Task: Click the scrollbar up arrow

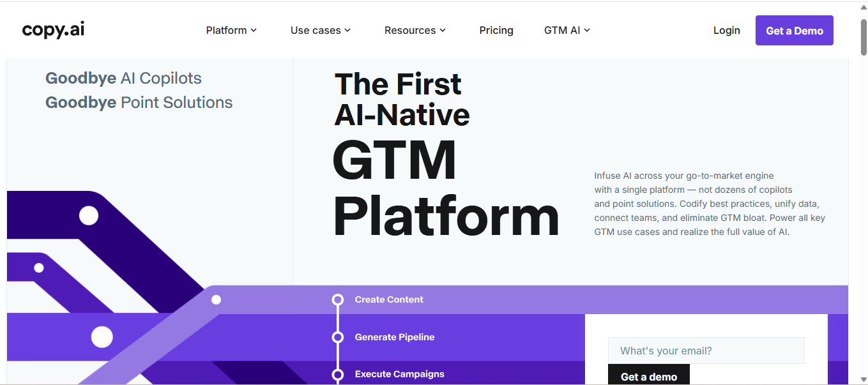Action: pos(863,7)
